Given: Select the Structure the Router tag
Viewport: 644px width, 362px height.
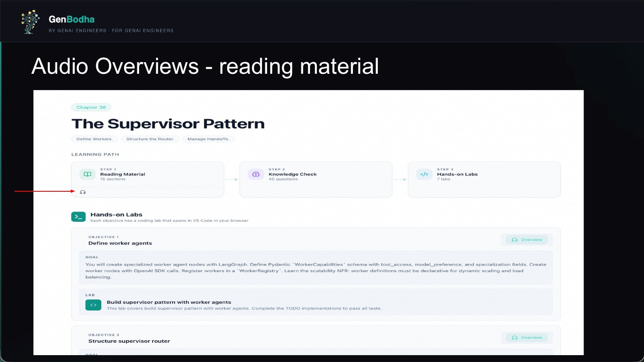Looking at the screenshot, I should coord(150,139).
